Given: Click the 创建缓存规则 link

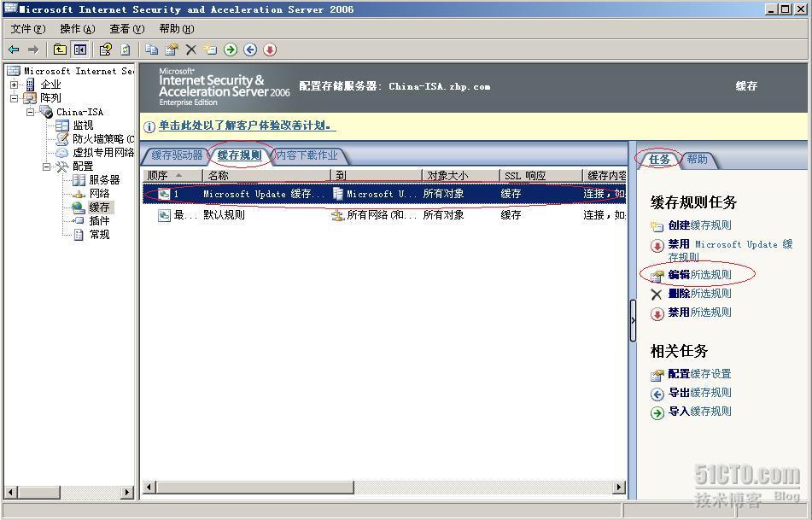Looking at the screenshot, I should click(x=699, y=225).
